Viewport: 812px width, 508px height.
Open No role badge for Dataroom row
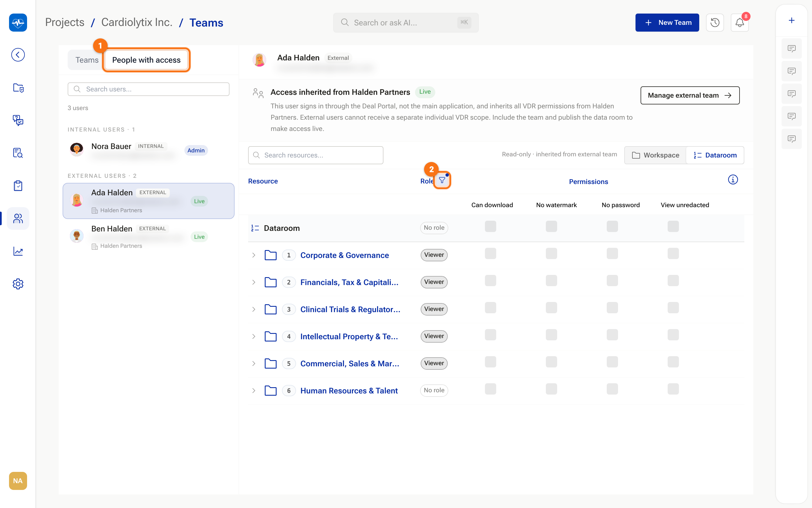tap(434, 227)
